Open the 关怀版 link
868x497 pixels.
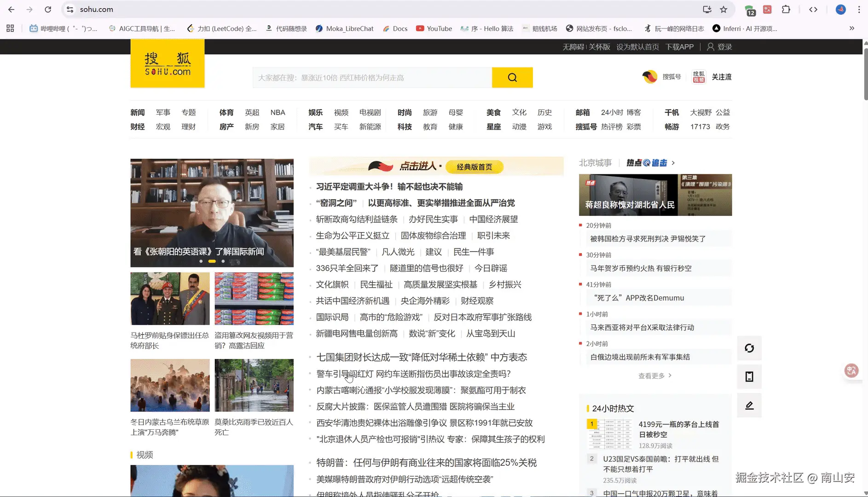[599, 47]
